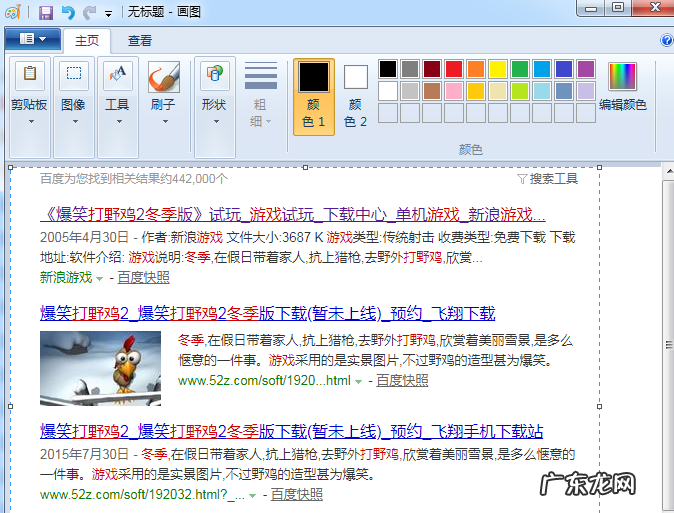Pick the orange palette swatch

point(476,69)
